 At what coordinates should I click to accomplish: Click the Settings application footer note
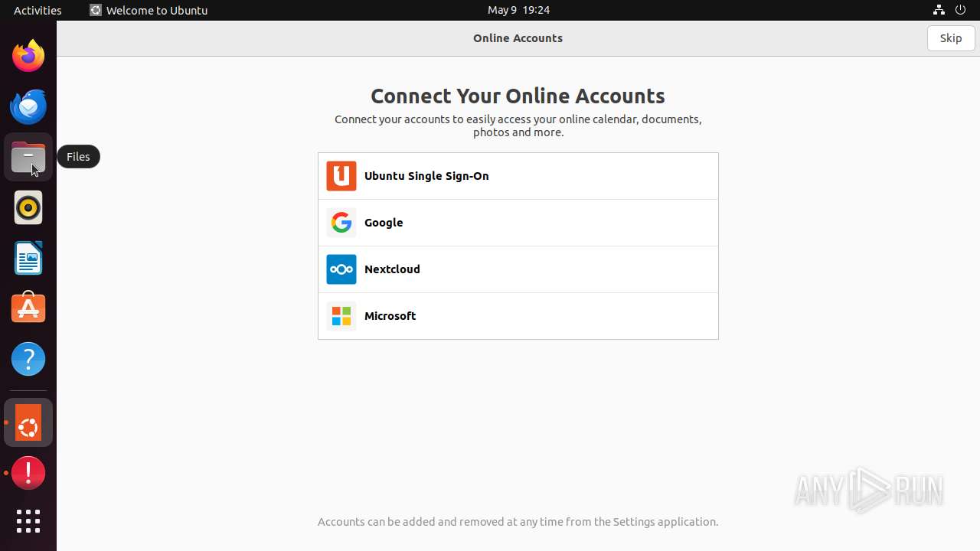tap(518, 522)
